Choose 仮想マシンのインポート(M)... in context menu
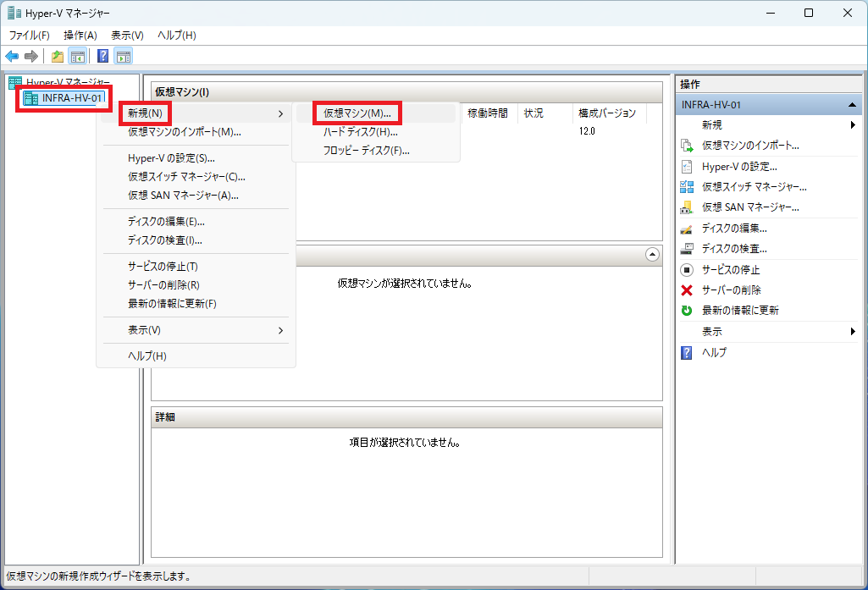 click(x=196, y=132)
